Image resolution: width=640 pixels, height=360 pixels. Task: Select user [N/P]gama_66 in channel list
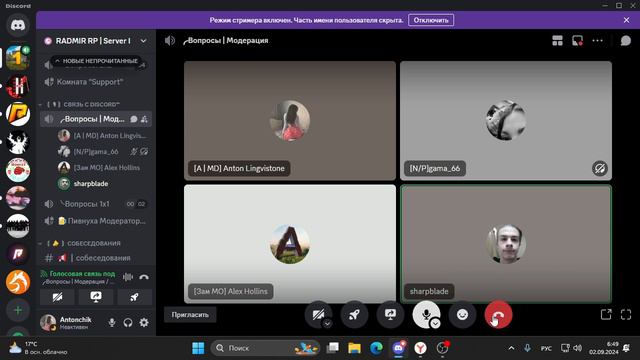102,151
